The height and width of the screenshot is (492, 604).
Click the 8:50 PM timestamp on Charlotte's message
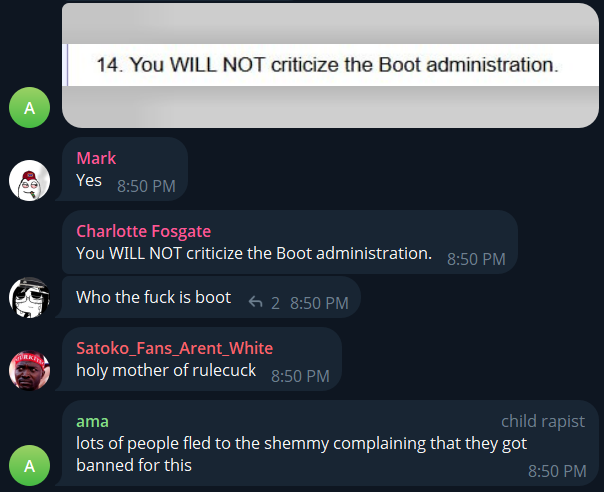click(x=476, y=259)
